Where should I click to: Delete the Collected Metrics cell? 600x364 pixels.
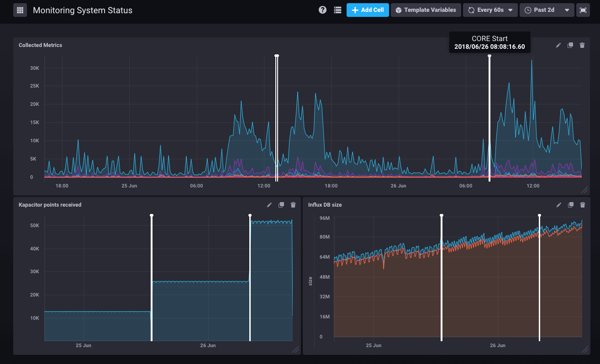pyautogui.click(x=582, y=45)
